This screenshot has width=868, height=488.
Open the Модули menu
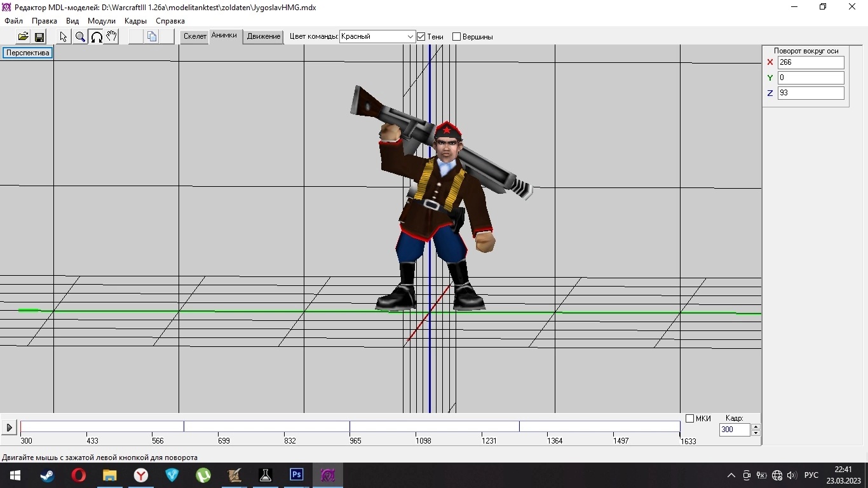pos(102,21)
